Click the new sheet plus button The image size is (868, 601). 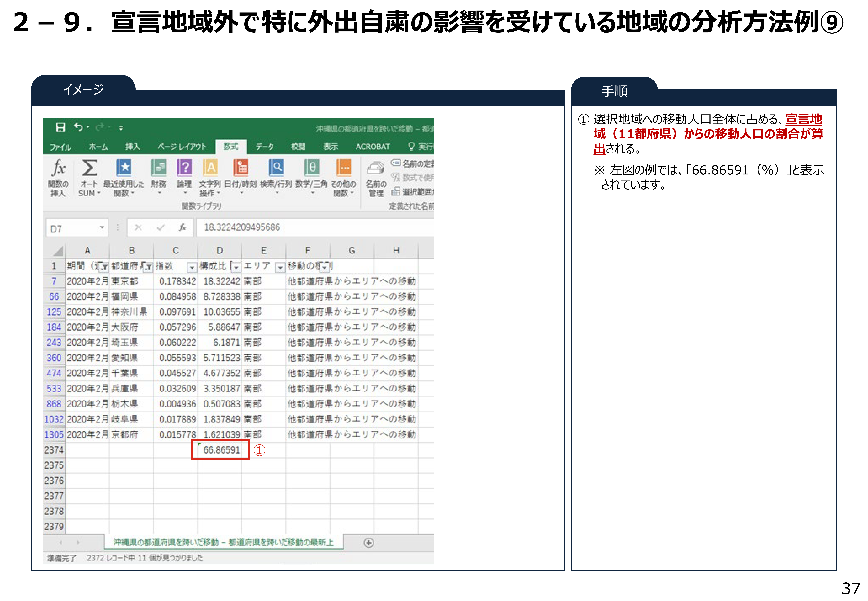tap(369, 543)
